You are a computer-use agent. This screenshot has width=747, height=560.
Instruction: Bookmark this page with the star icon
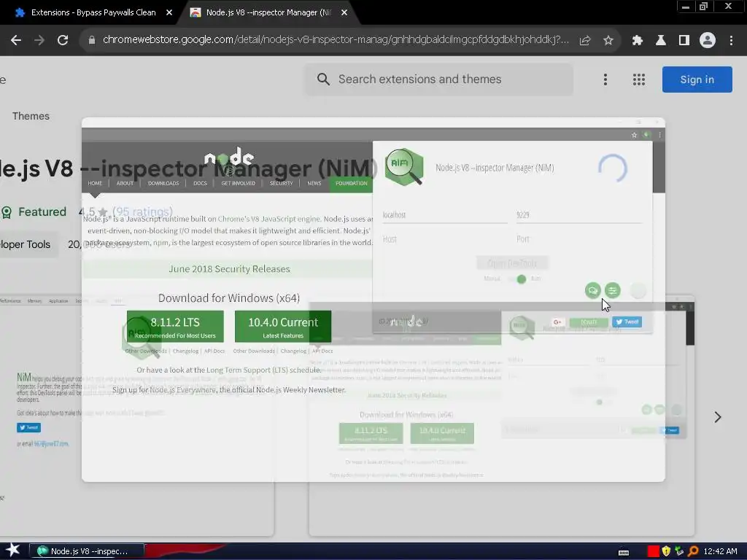(x=608, y=41)
